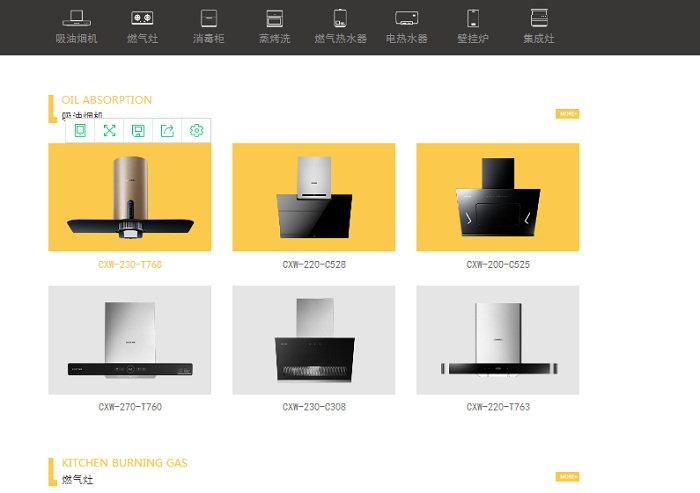Open the gas stove (燃气灶) category icon

point(142,18)
